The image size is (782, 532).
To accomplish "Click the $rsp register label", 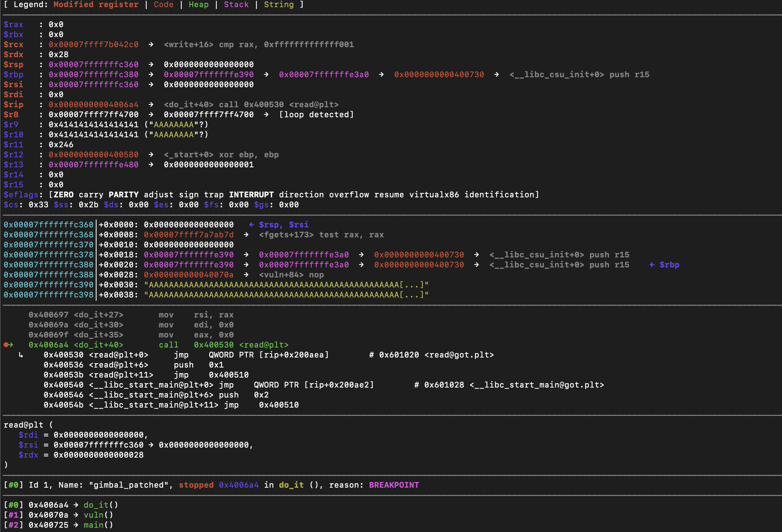I will [x=13, y=65].
